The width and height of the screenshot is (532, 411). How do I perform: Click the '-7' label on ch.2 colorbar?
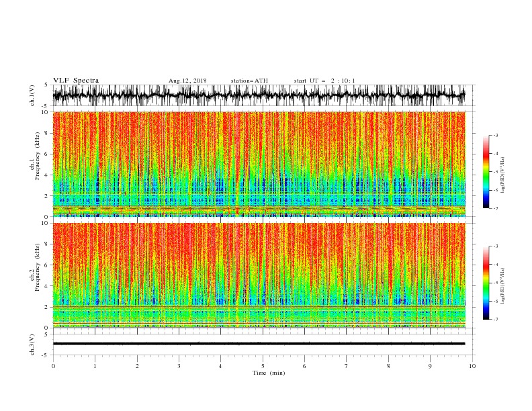tap(495, 320)
